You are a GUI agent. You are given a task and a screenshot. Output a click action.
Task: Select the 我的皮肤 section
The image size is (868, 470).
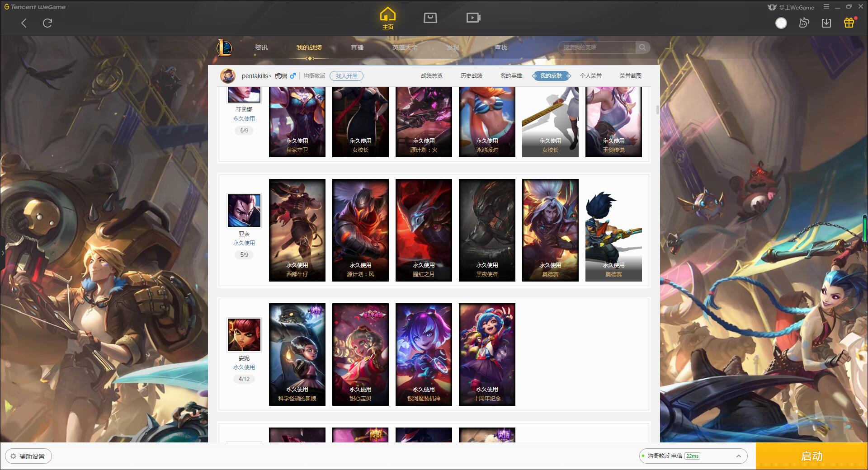pos(551,76)
